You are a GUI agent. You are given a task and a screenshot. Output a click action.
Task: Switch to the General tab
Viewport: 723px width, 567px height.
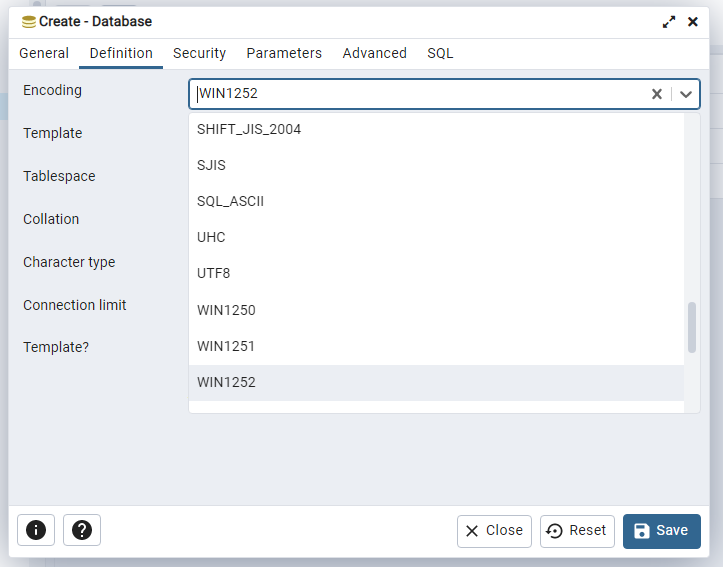44,53
